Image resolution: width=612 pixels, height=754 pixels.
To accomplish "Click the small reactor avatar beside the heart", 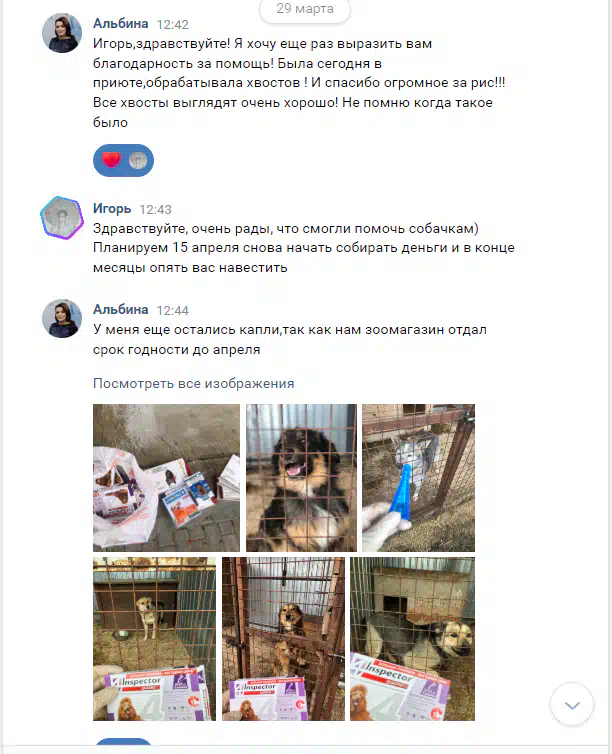I will tap(137, 160).
